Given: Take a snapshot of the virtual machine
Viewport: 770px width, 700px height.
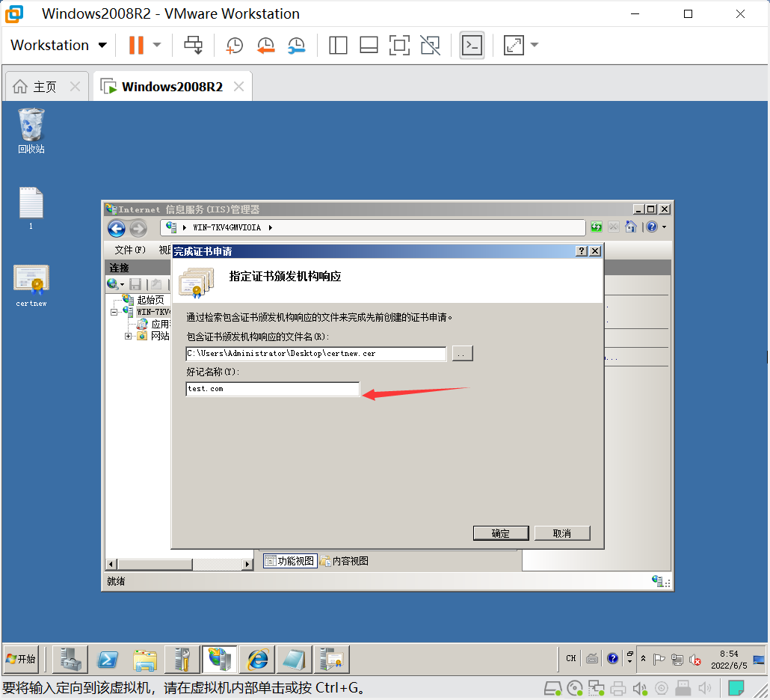Looking at the screenshot, I should coord(234,45).
